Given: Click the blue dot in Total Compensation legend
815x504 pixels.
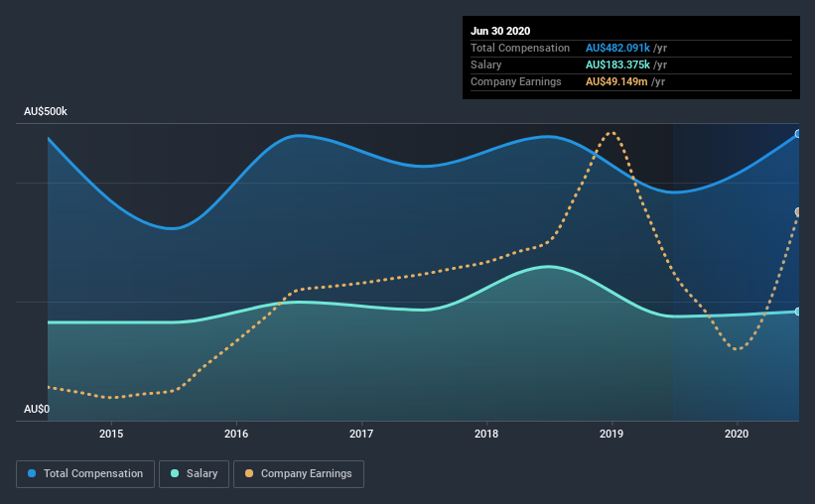Looking at the screenshot, I should tap(32, 473).
